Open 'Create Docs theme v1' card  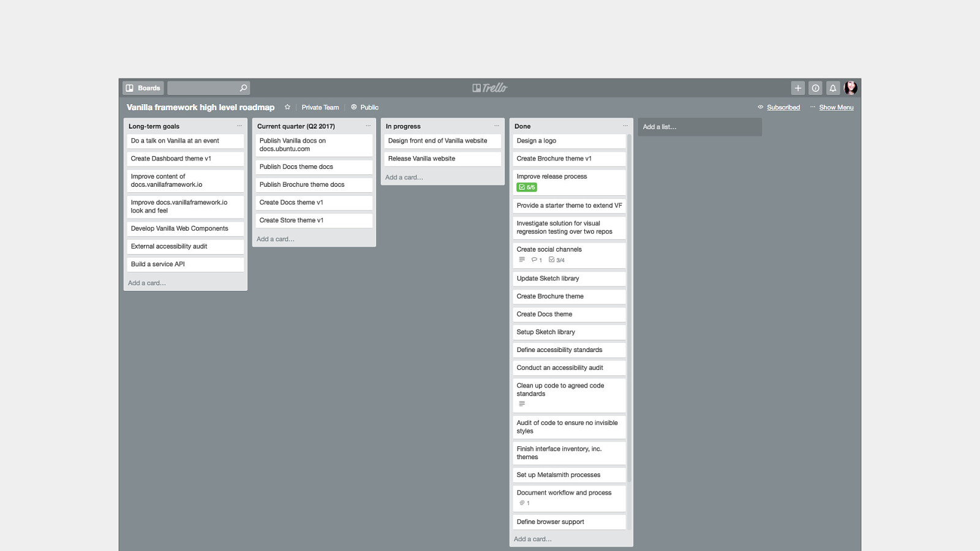(x=314, y=202)
